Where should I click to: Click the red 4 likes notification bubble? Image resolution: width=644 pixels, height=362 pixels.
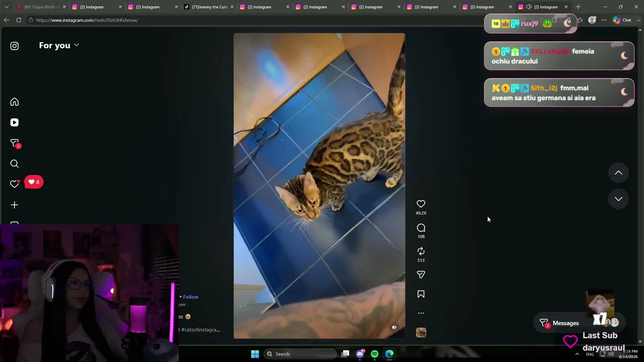click(x=34, y=182)
